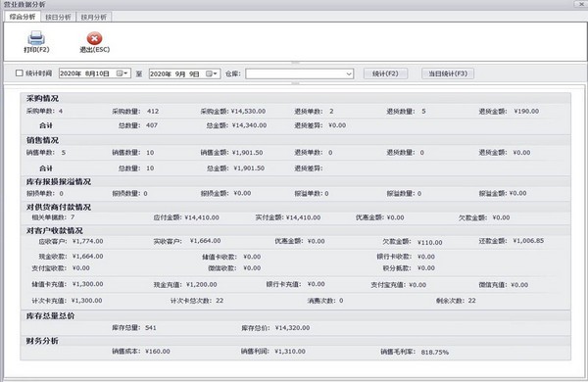Click 库存总量 value 541
The width and height of the screenshot is (588, 382).
click(151, 328)
